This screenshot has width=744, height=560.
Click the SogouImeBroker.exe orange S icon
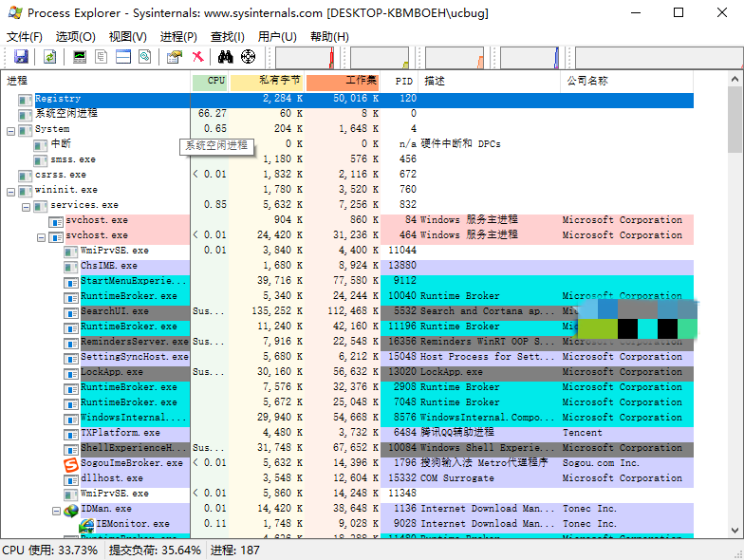click(x=71, y=464)
